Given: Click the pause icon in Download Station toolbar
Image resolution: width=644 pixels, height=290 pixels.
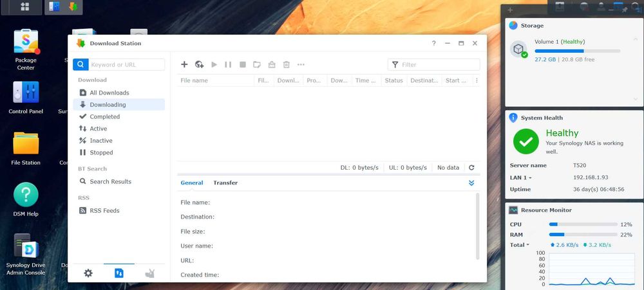Looking at the screenshot, I should click(x=228, y=64).
